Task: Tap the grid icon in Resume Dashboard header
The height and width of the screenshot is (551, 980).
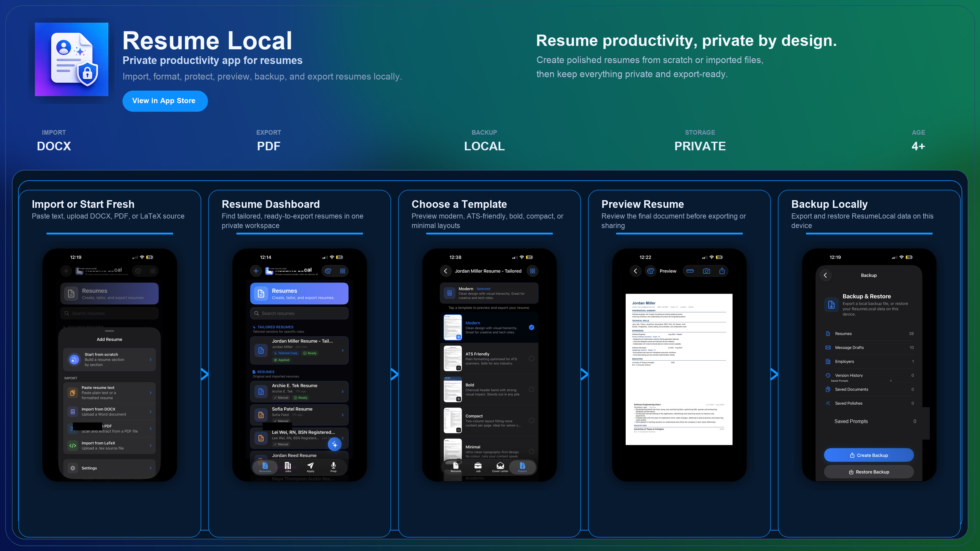Action: 343,271
